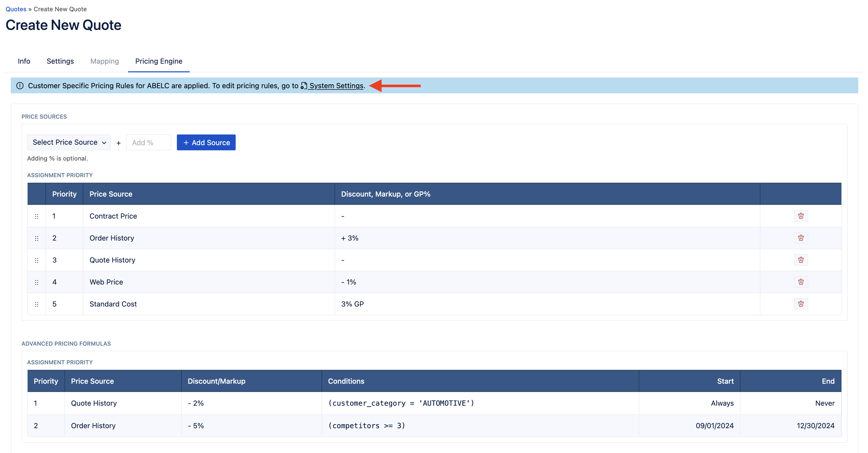Open the Select Price Source dropdown

point(69,142)
